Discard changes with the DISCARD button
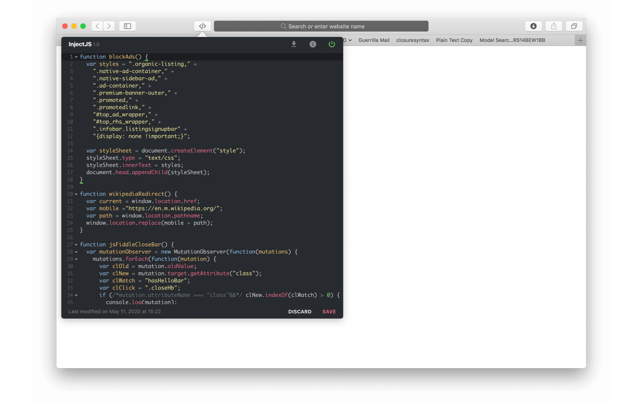 (x=299, y=312)
